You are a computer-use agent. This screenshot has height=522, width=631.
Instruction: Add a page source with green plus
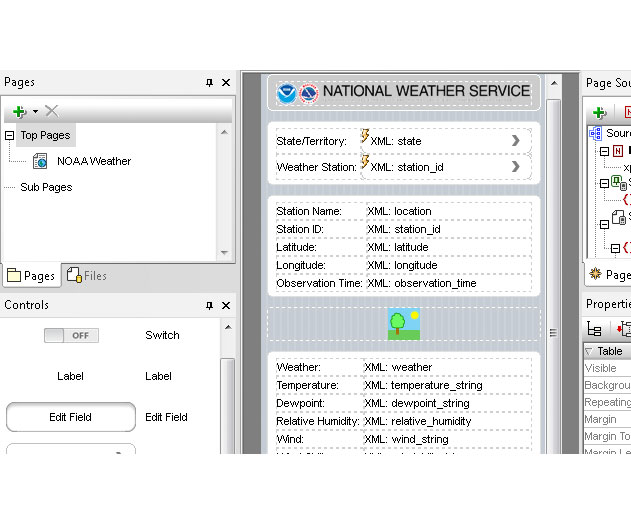[599, 112]
